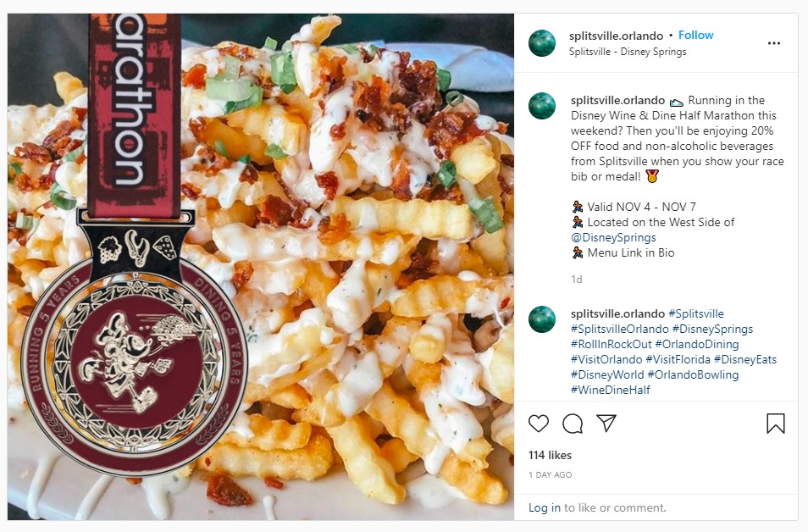Open the loaded fries post photo
Image resolution: width=808 pixels, height=532 pixels.
tap(261, 267)
